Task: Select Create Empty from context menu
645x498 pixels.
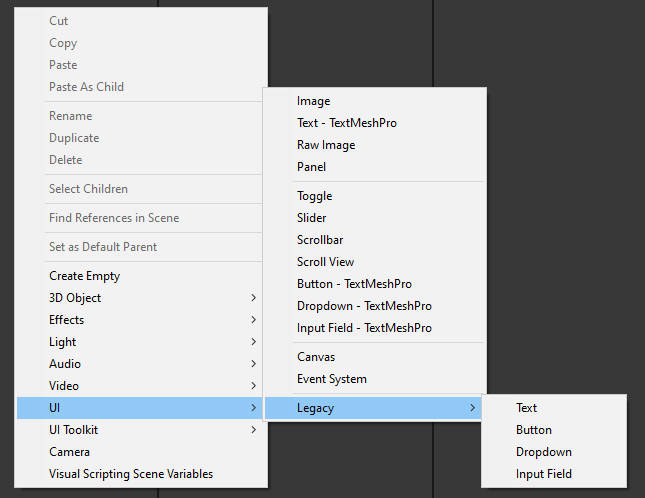Action: click(x=85, y=276)
